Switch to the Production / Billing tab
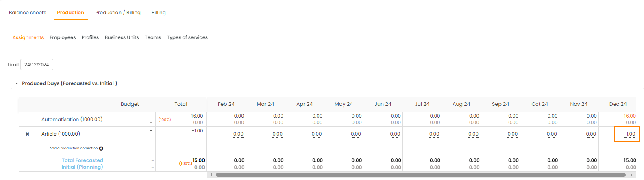The width and height of the screenshot is (644, 180). click(118, 13)
